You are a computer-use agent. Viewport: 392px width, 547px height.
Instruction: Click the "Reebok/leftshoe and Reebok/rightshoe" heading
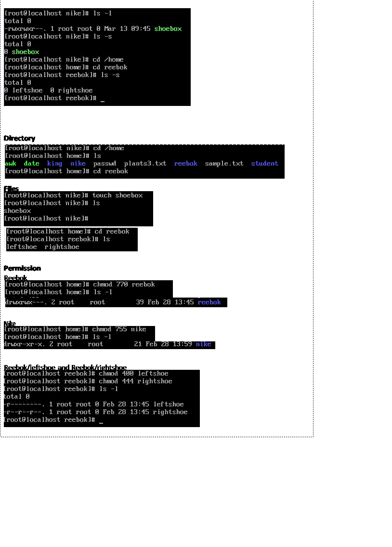point(65,367)
